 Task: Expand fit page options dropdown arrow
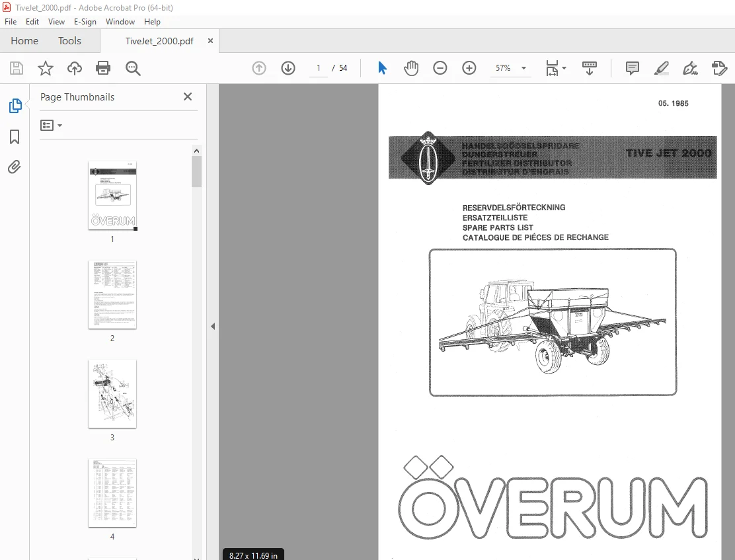(564, 68)
